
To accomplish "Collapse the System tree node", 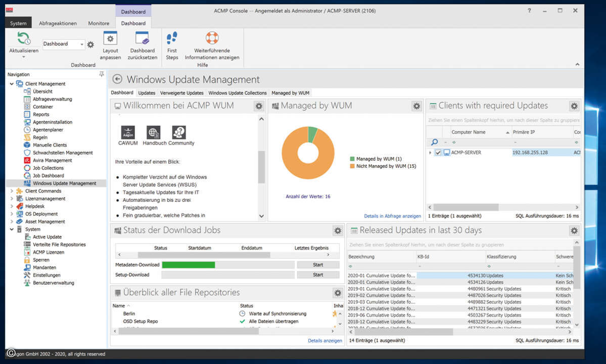I will (12, 230).
